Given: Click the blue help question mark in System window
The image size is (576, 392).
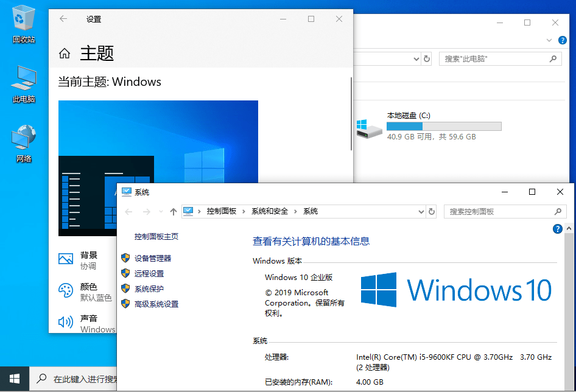Looking at the screenshot, I should tap(558, 229).
